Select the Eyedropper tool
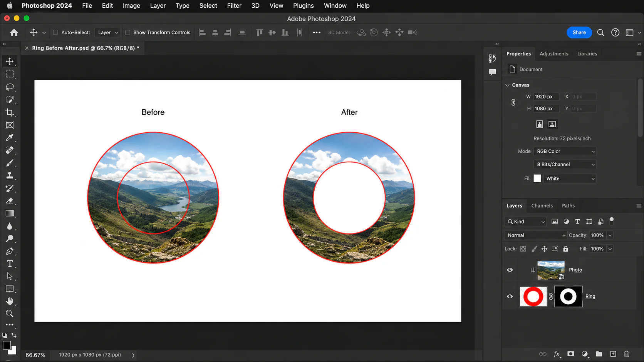The width and height of the screenshot is (644, 362). coord(10,138)
